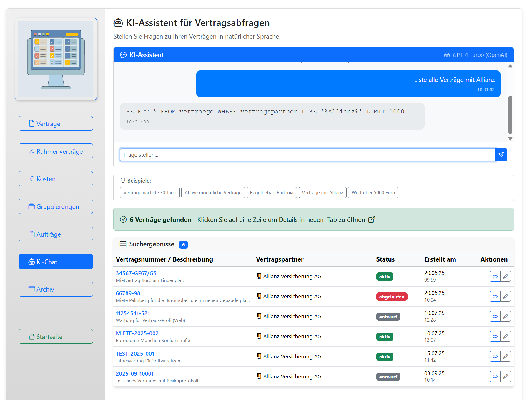Click the pencil edit icon for TEST-2025-001
This screenshot has width=532, height=400.
(506, 356)
